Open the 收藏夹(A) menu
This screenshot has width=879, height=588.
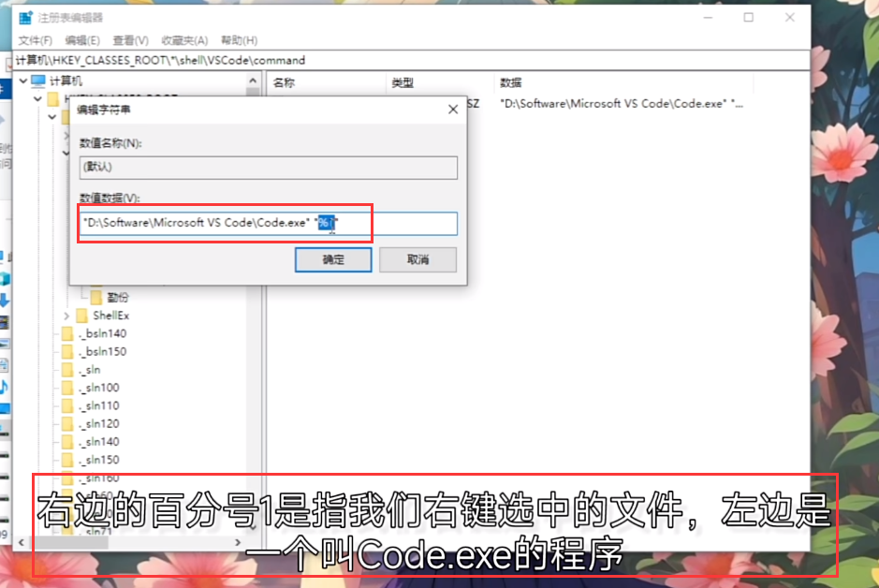coord(184,40)
